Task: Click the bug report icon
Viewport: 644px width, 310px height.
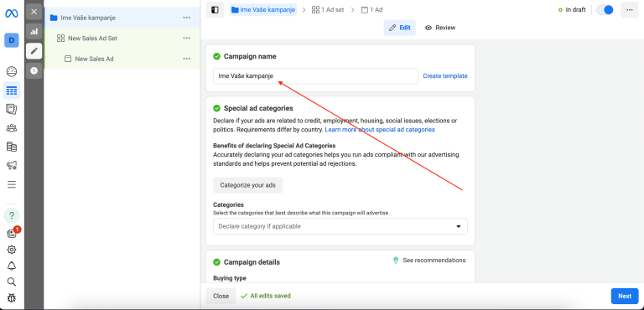Action: (12, 298)
